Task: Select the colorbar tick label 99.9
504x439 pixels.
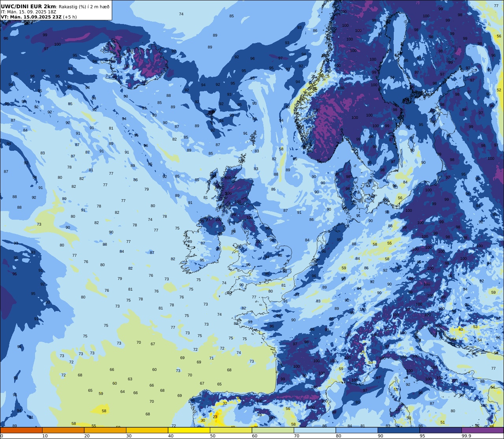Action: pos(466,436)
